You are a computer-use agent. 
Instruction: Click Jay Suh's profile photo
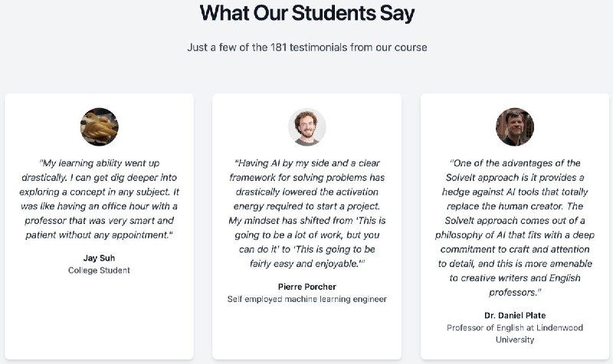(x=99, y=127)
